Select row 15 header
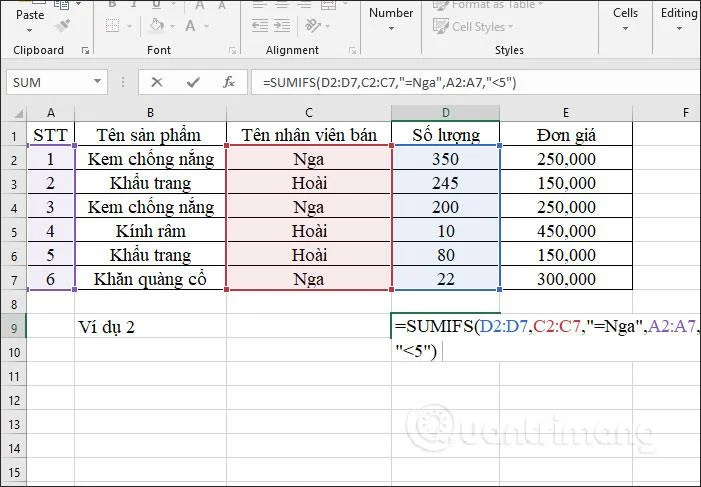Screen dimensions: 701x487 [x=14, y=472]
